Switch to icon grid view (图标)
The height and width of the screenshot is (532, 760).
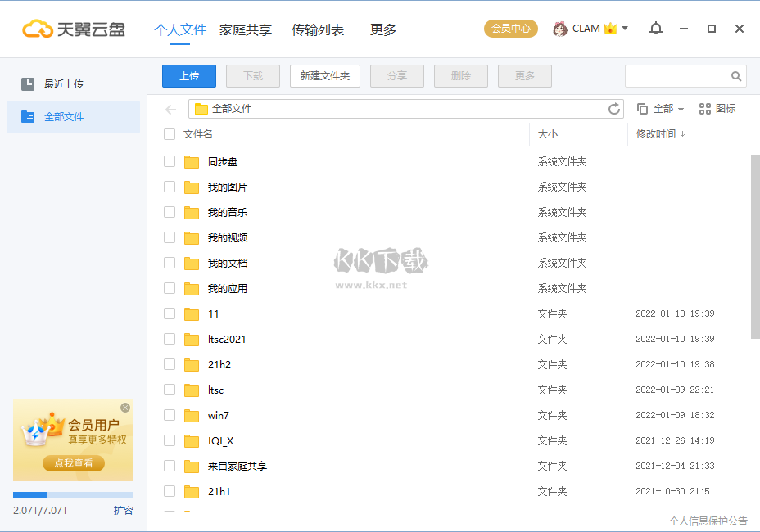click(x=717, y=109)
